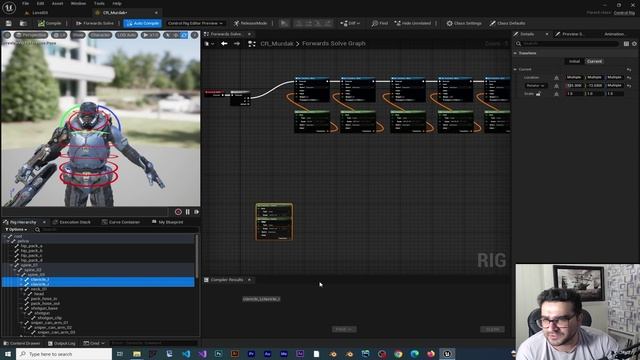Image resolution: width=640 pixels, height=360 pixels.
Task: Open Class Defaults
Action: (507, 23)
